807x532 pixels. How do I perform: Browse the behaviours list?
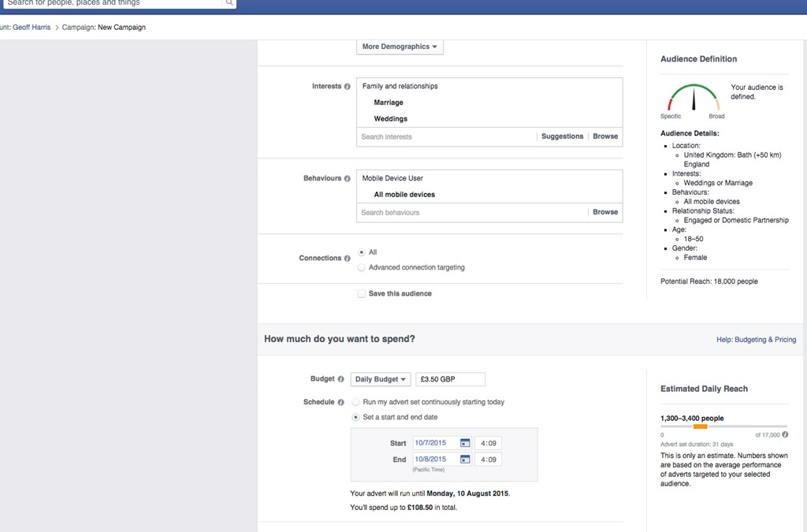[605, 212]
